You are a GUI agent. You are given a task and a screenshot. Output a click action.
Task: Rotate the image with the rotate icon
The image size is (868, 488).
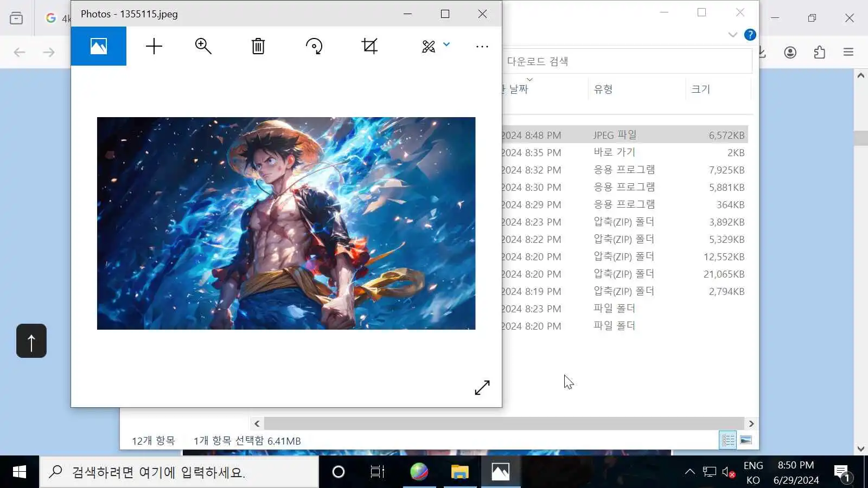(314, 46)
